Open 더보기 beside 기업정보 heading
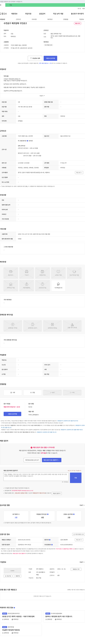85x644 pixels. pyautogui.click(x=82, y=562)
